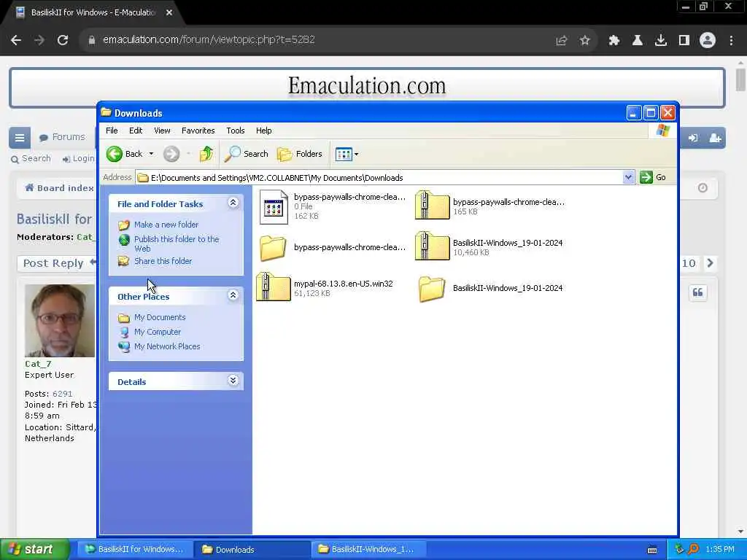
Task: Click the green Go button
Action: pyautogui.click(x=653, y=177)
